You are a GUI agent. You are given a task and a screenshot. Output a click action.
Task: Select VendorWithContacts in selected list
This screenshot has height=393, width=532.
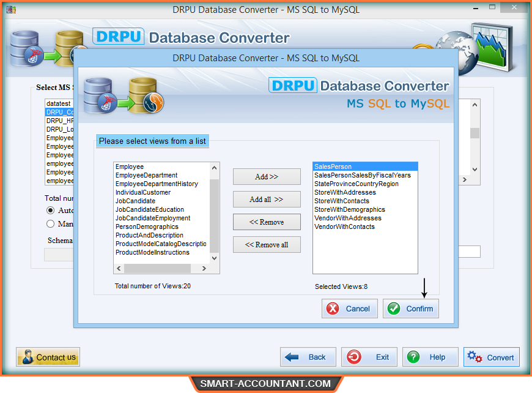(365, 226)
